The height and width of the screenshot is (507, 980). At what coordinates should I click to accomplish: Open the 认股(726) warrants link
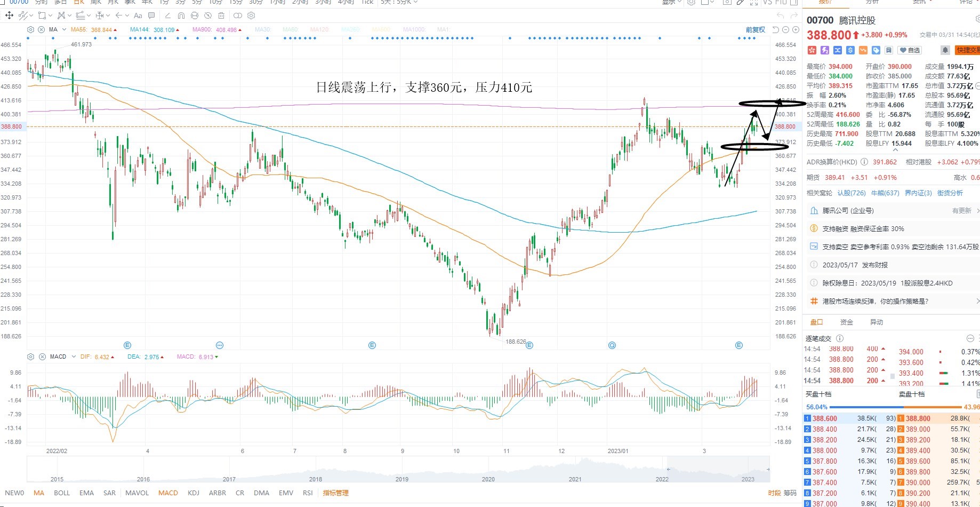pos(852,193)
